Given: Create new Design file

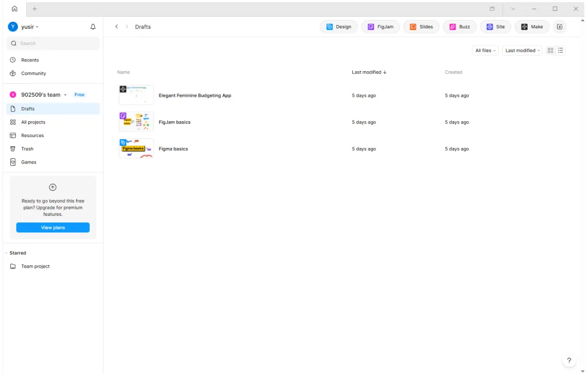Looking at the screenshot, I should pos(339,27).
